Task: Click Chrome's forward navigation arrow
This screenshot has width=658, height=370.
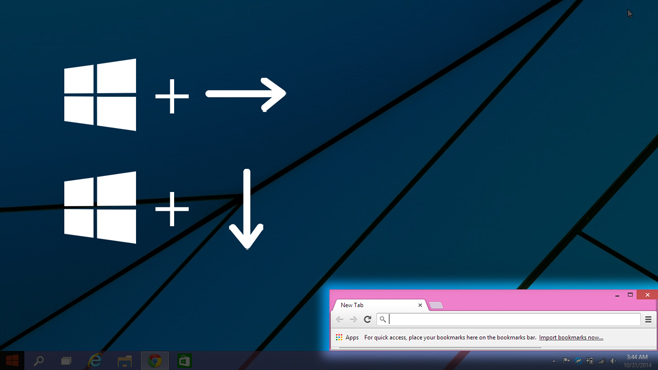Action: tap(353, 319)
